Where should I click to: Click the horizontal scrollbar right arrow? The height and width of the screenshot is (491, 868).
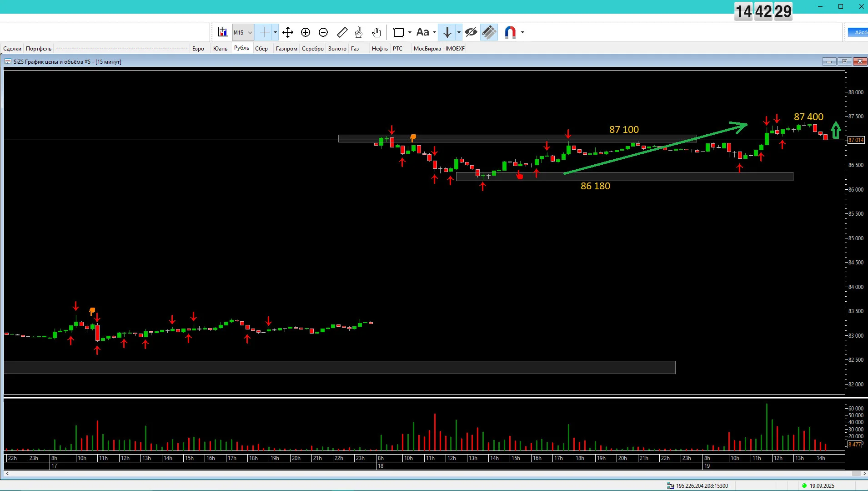click(864, 474)
